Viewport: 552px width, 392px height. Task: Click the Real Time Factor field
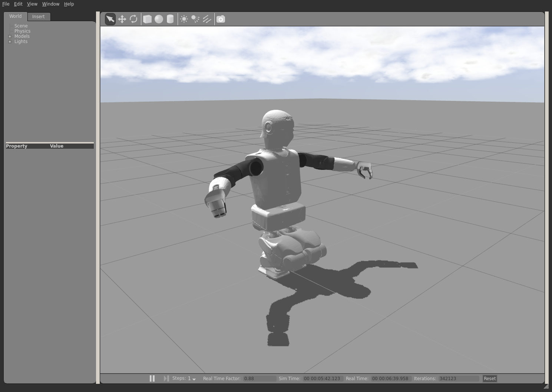coord(259,379)
